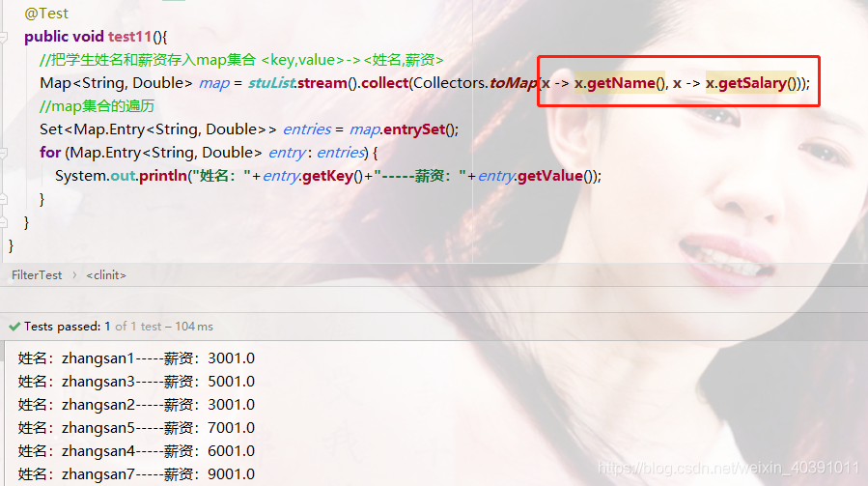Click the Set<Map.Entry<String, Double>> type declaration

point(158,129)
